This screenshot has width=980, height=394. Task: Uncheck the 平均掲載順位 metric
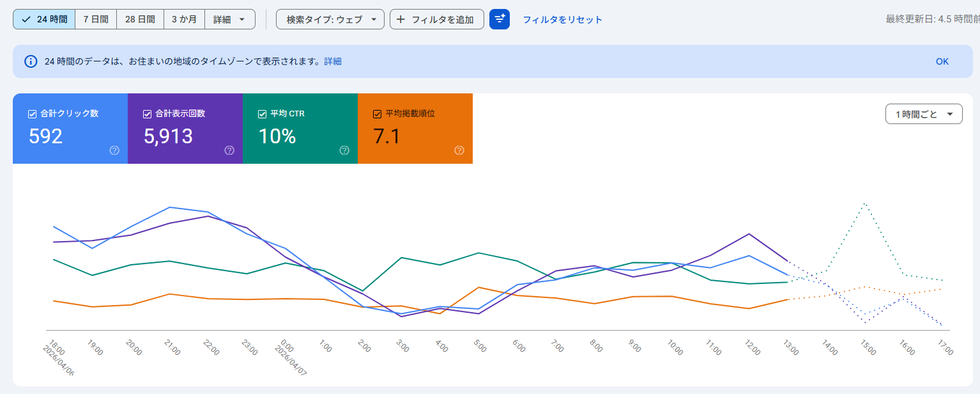(376, 113)
